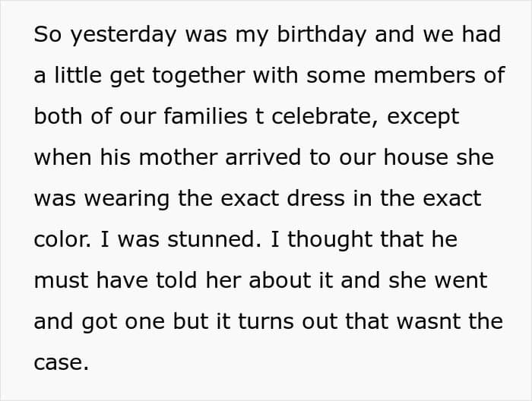The width and height of the screenshot is (532, 401).
Task: Click the word 'house' in fourth line
Action: click(x=416, y=157)
